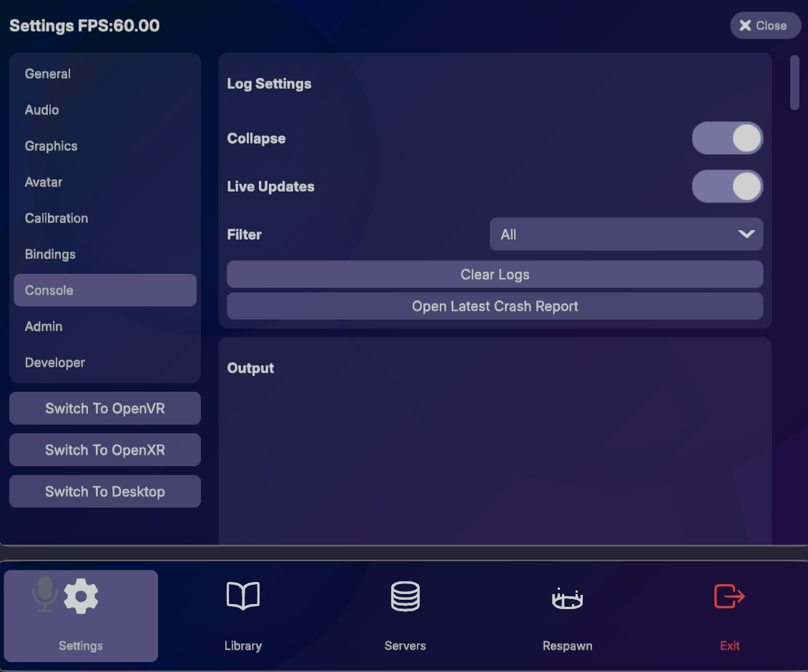Viewport: 808px width, 672px height.
Task: Click the Respawn icon
Action: (567, 596)
